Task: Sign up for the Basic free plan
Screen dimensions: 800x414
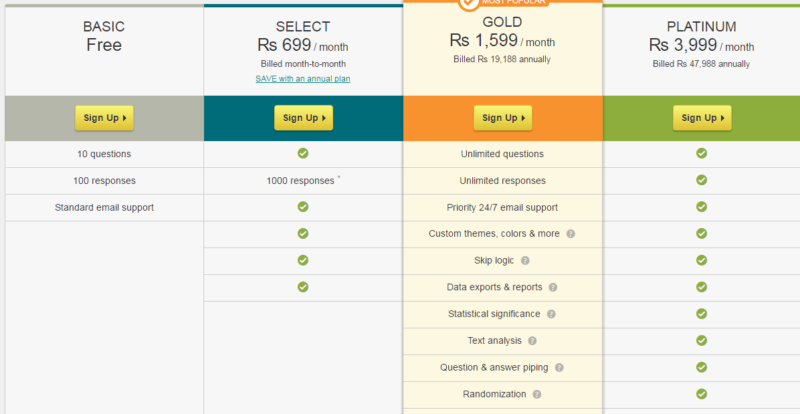Action: pyautogui.click(x=105, y=118)
